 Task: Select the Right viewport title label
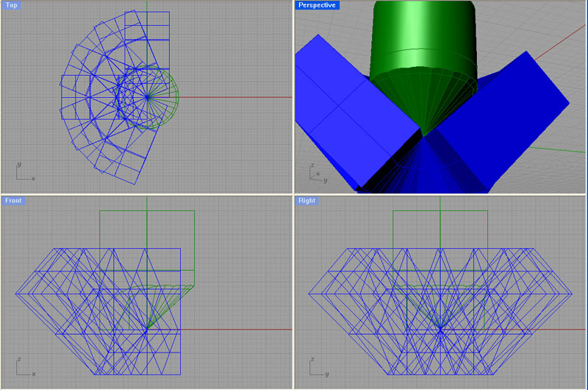pyautogui.click(x=306, y=200)
